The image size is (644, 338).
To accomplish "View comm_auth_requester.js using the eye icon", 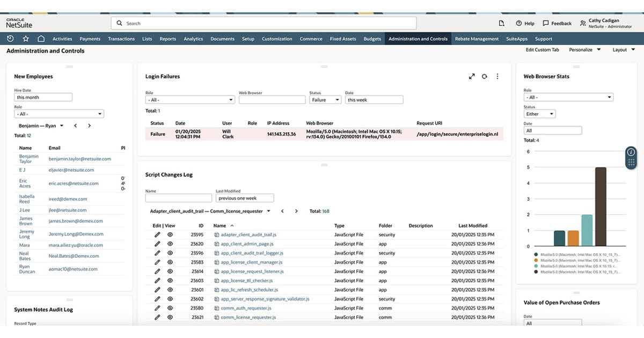I will pos(170,308).
